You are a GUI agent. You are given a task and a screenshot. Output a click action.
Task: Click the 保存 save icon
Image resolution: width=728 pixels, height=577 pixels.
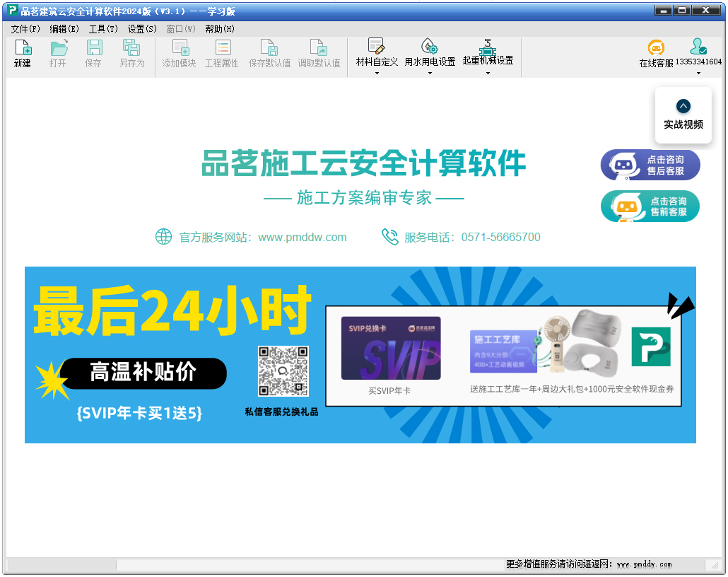pos(94,47)
